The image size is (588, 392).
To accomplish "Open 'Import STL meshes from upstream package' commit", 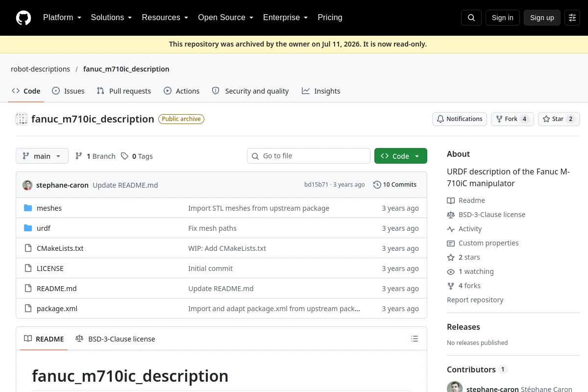I will [259, 208].
